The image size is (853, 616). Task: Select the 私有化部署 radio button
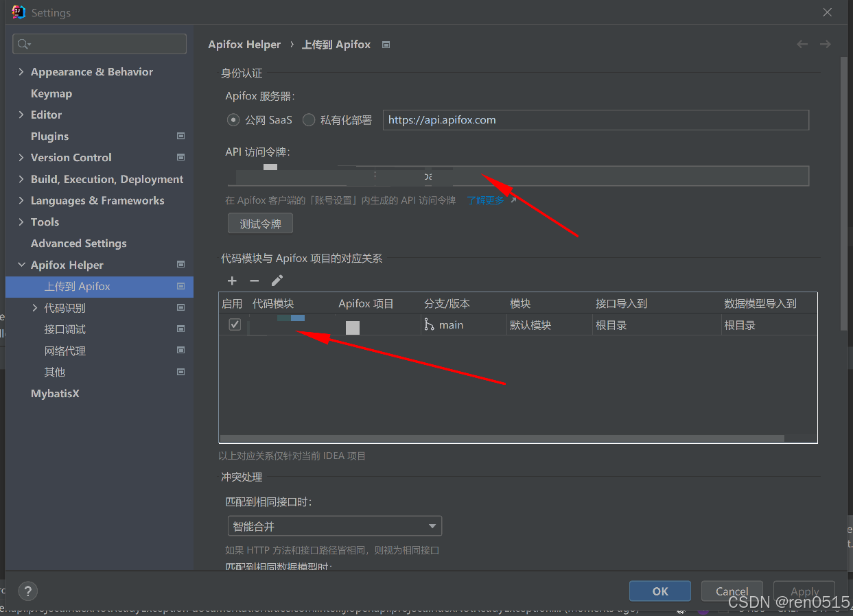(x=309, y=119)
